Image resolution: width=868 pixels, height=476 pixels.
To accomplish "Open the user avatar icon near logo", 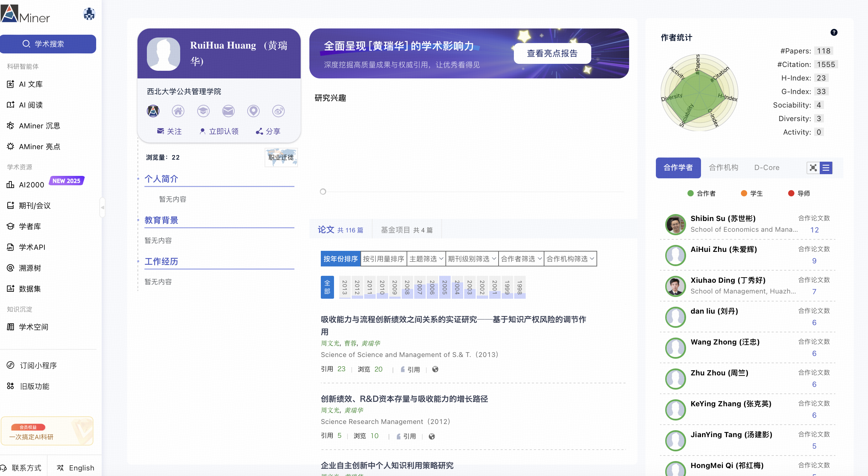I will (x=89, y=14).
